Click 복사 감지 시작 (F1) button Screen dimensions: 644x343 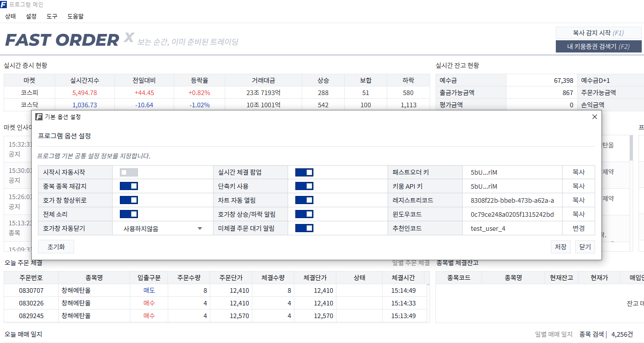tap(598, 33)
